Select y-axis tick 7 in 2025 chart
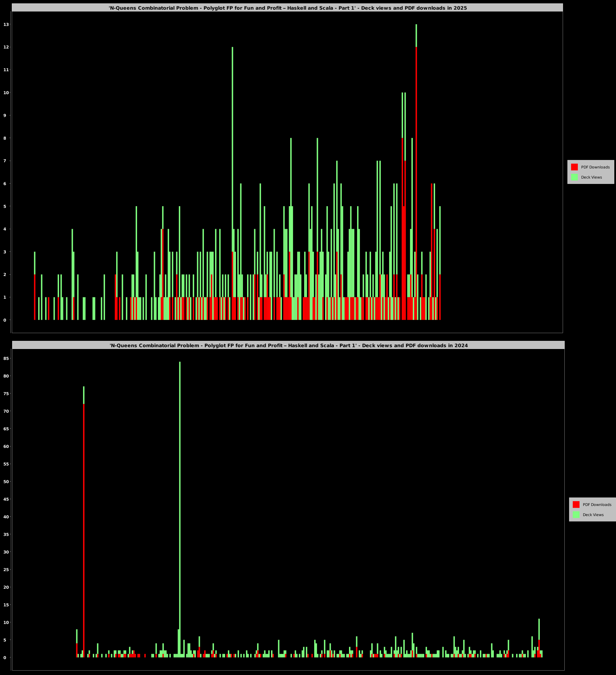Image resolution: width=616 pixels, height=675 pixels. (x=5, y=161)
